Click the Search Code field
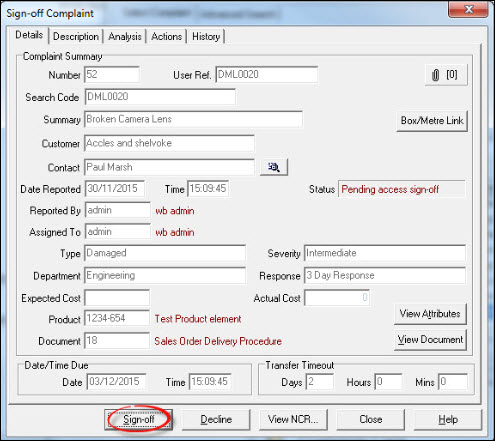 tap(160, 97)
